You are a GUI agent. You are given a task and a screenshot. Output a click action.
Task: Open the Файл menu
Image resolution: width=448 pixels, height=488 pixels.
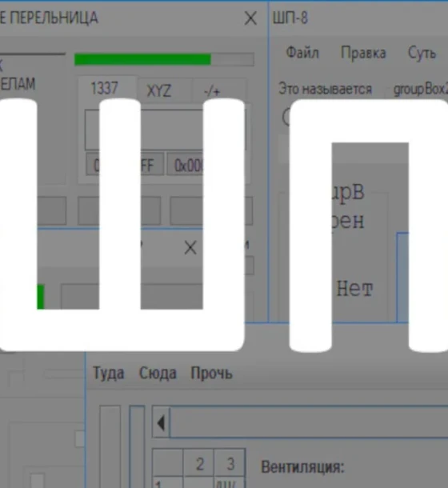[302, 52]
